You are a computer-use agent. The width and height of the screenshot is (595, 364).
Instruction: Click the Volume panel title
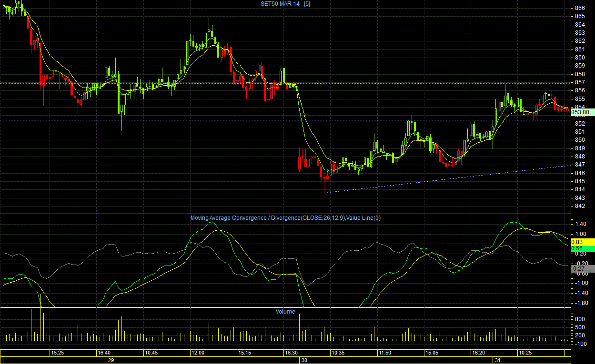click(x=285, y=312)
